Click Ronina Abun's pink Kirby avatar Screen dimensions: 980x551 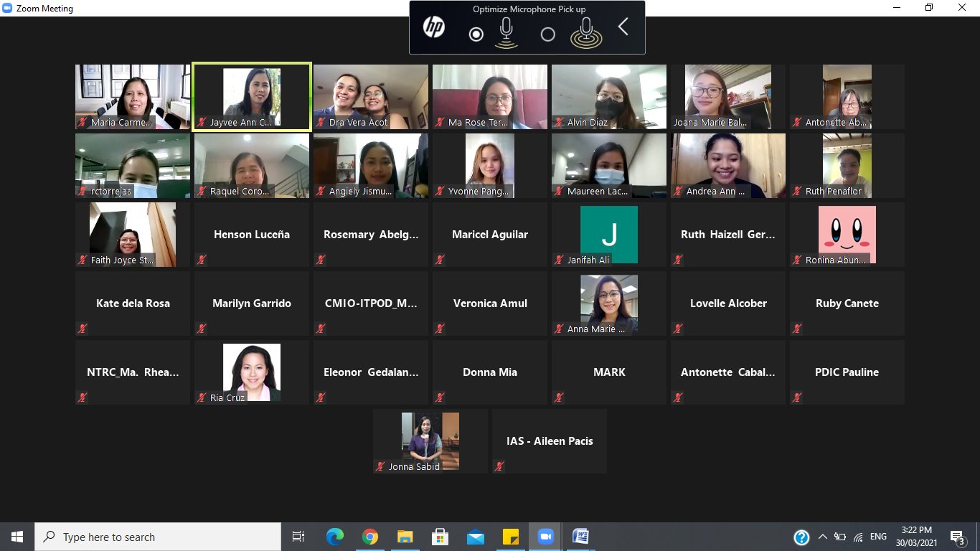pyautogui.click(x=847, y=235)
